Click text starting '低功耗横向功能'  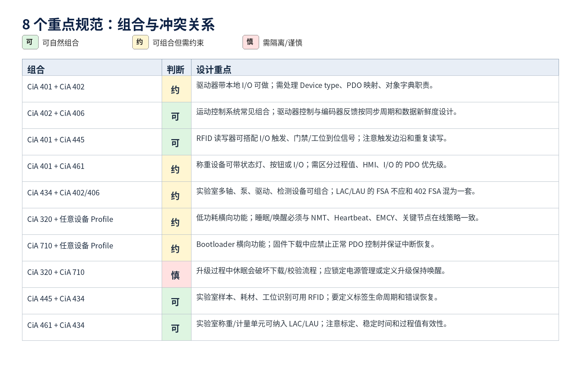click(x=338, y=218)
